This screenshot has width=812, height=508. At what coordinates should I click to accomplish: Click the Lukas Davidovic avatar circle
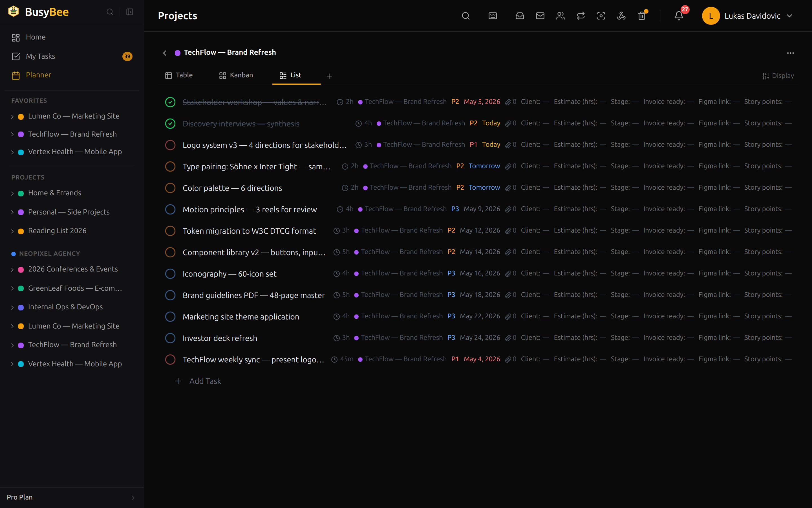(711, 16)
